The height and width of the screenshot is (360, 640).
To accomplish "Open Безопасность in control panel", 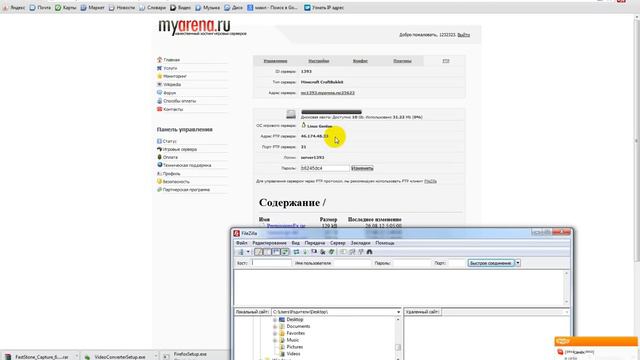I will tap(176, 182).
